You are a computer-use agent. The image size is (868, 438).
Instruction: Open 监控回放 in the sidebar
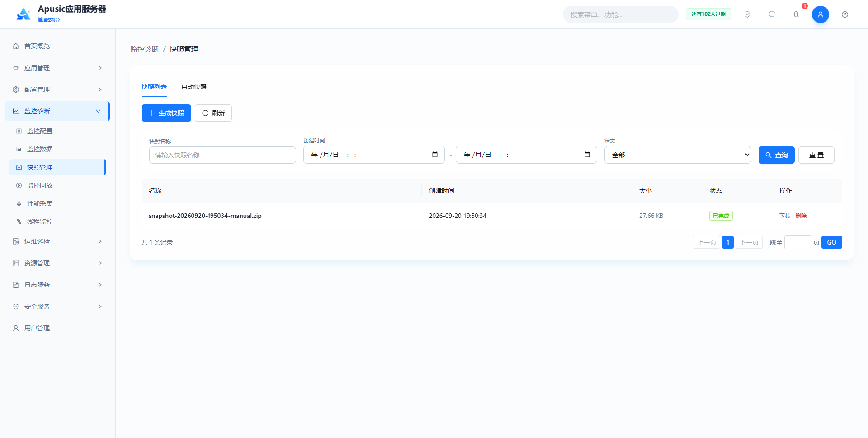point(57,185)
